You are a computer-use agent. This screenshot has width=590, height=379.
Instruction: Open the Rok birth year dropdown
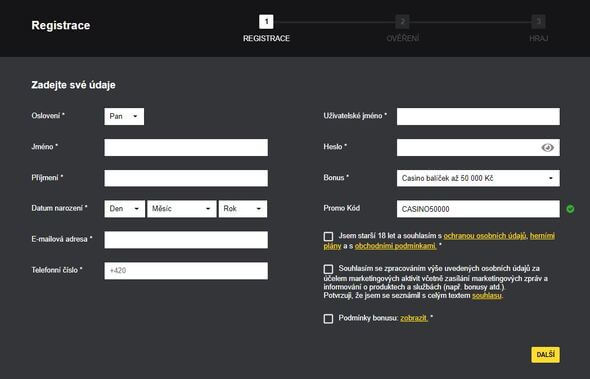pyautogui.click(x=243, y=209)
